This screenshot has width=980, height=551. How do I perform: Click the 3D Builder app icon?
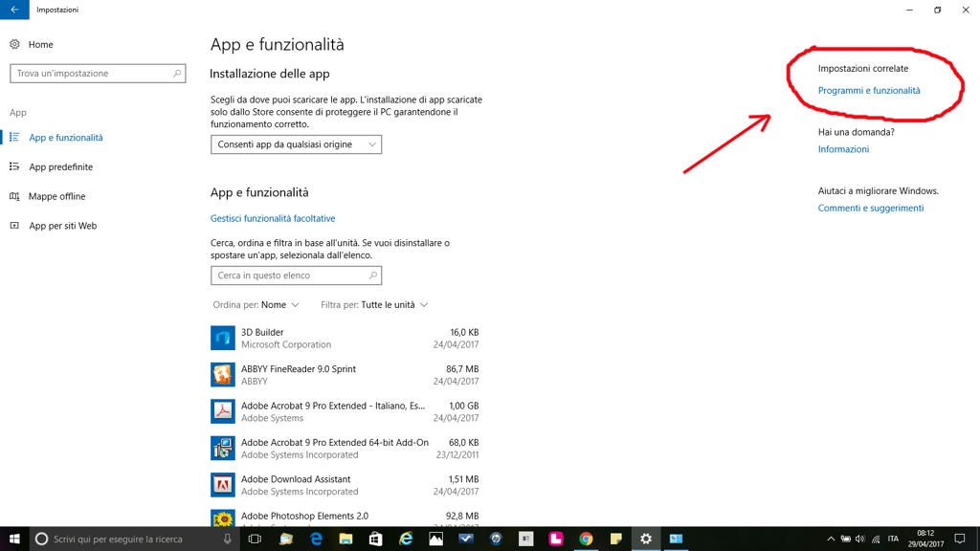tap(223, 338)
